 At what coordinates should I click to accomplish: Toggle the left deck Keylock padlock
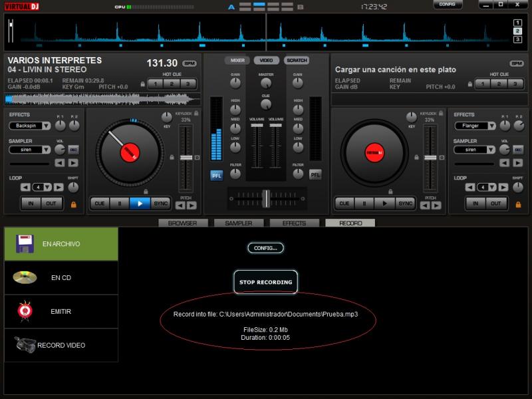(x=196, y=113)
